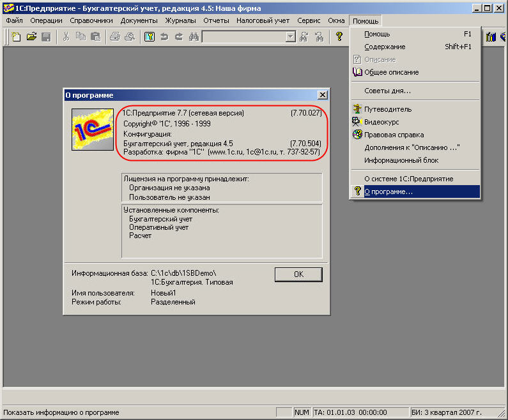
Task: Open the Операции menu
Action: click(47, 20)
